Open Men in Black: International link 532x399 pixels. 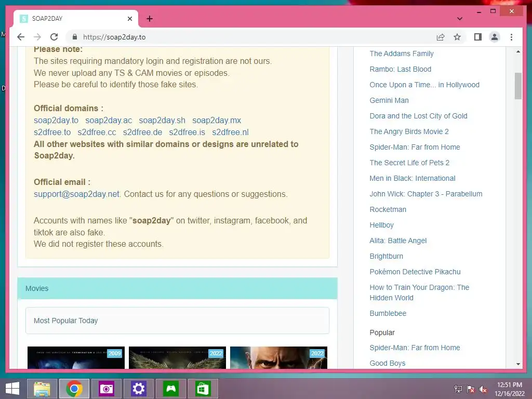click(413, 179)
